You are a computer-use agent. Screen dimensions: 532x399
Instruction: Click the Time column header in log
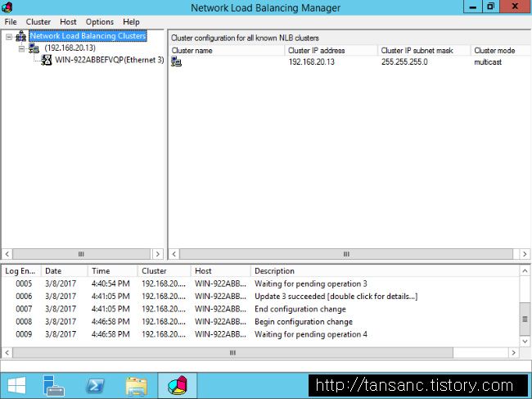click(113, 271)
